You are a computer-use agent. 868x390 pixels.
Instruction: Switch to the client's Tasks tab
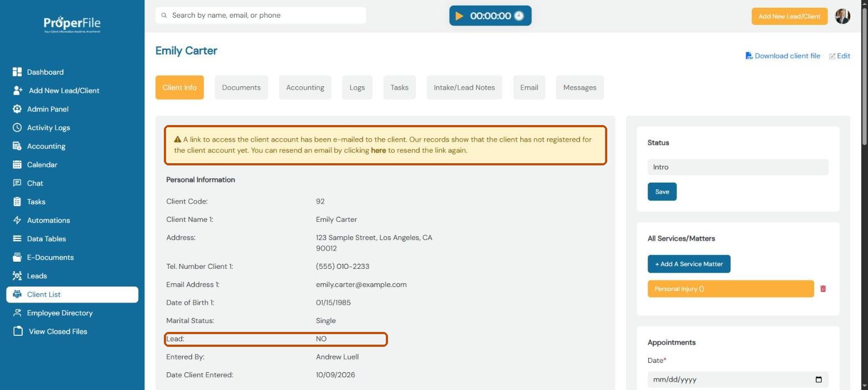pos(399,87)
